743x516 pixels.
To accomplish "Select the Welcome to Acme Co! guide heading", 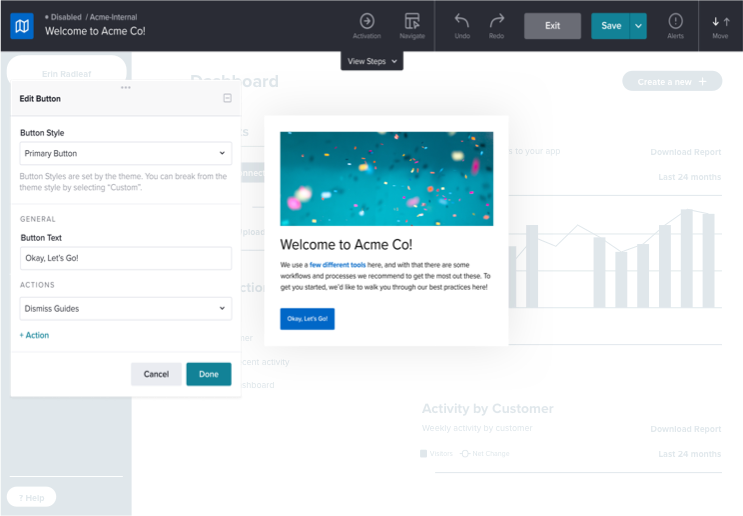I will coord(346,244).
